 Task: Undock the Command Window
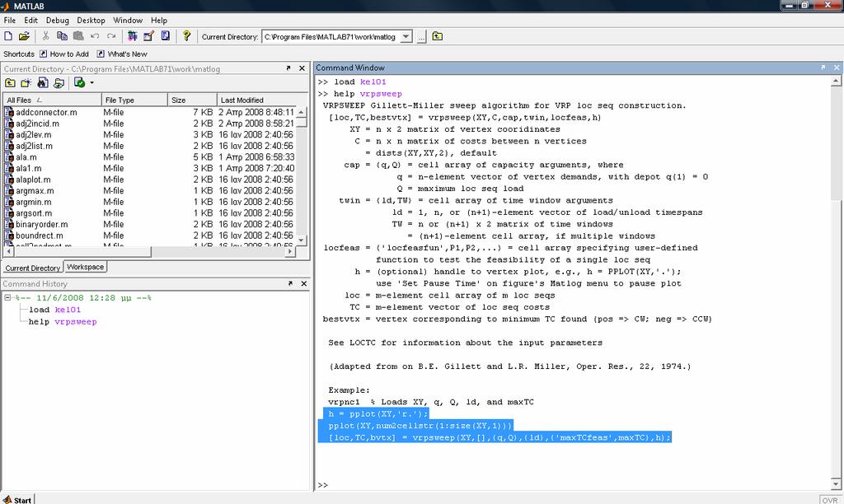[x=823, y=68]
